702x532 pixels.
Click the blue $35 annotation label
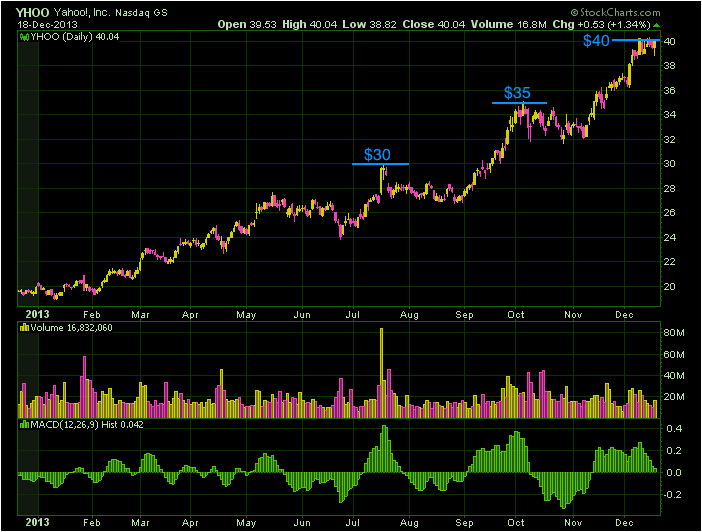517,93
